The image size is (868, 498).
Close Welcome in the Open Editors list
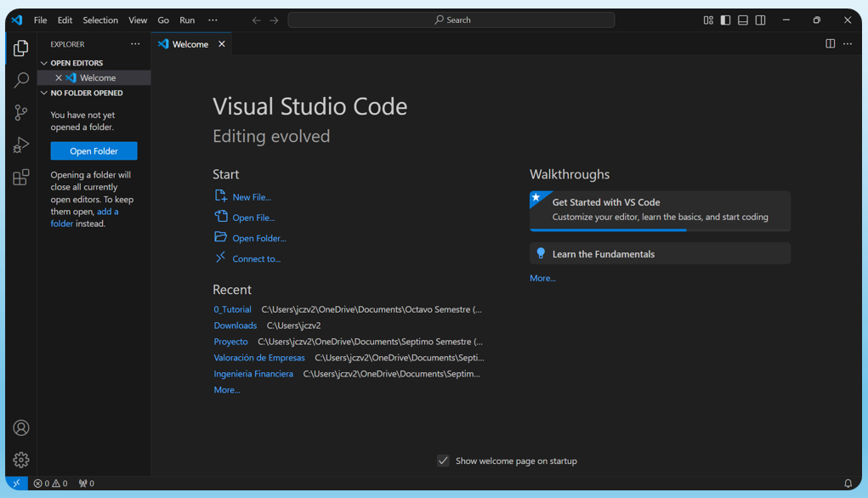point(58,78)
